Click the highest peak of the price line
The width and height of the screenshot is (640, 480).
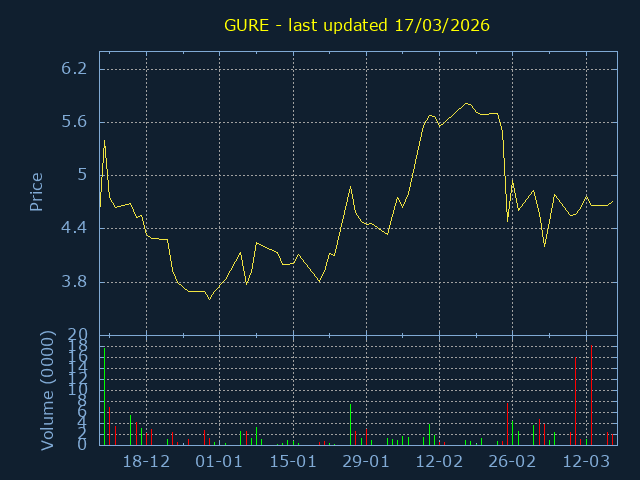pos(465,103)
